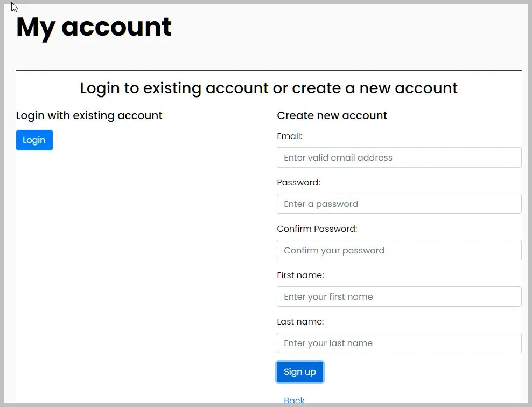Click the 'Last name:' label
532x407 pixels.
(300, 322)
